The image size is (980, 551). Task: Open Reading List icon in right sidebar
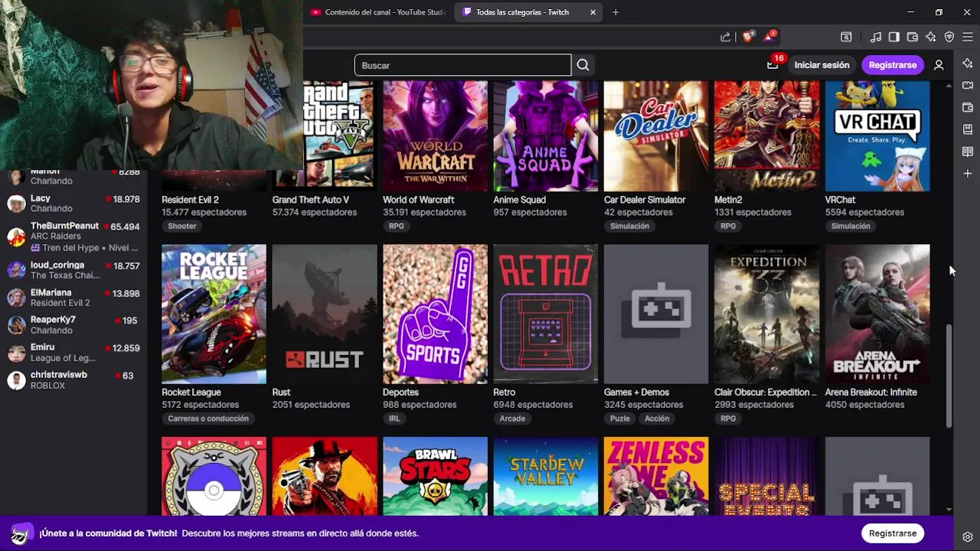tap(968, 152)
